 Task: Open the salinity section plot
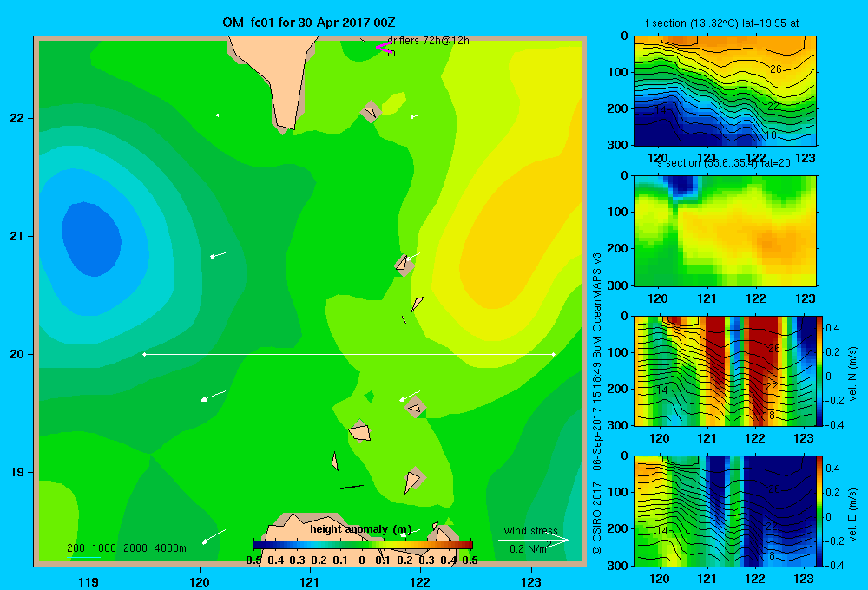pyautogui.click(x=725, y=231)
